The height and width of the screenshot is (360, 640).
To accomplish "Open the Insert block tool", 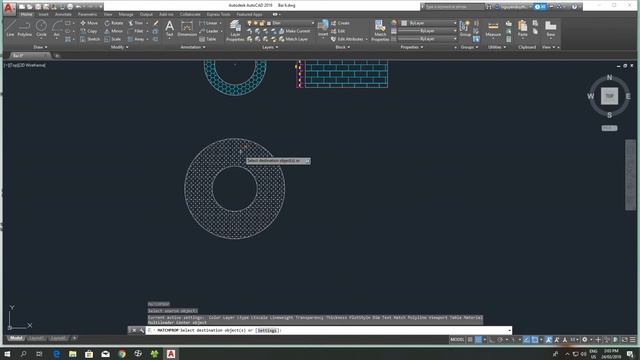I will point(323,28).
